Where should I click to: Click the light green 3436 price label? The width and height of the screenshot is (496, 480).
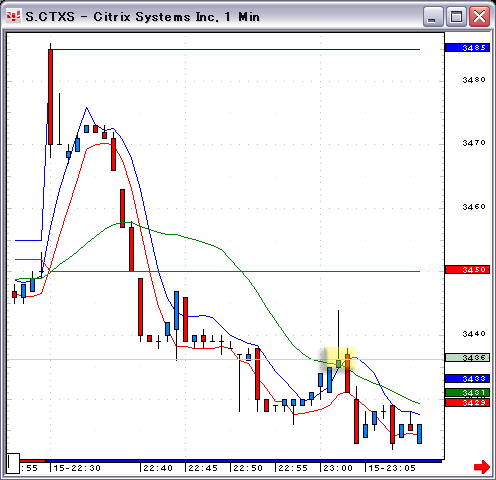coord(467,358)
